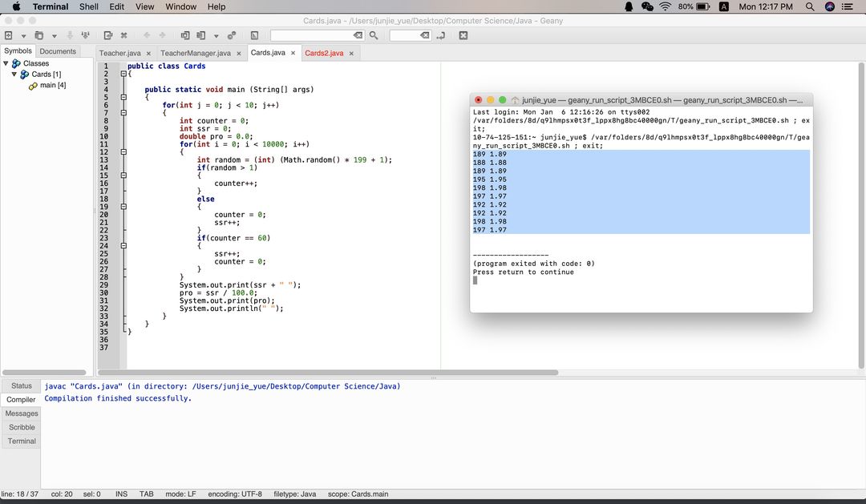Screen dimensions: 866x504
Task: Show the Compiler message tab
Action: tap(21, 399)
